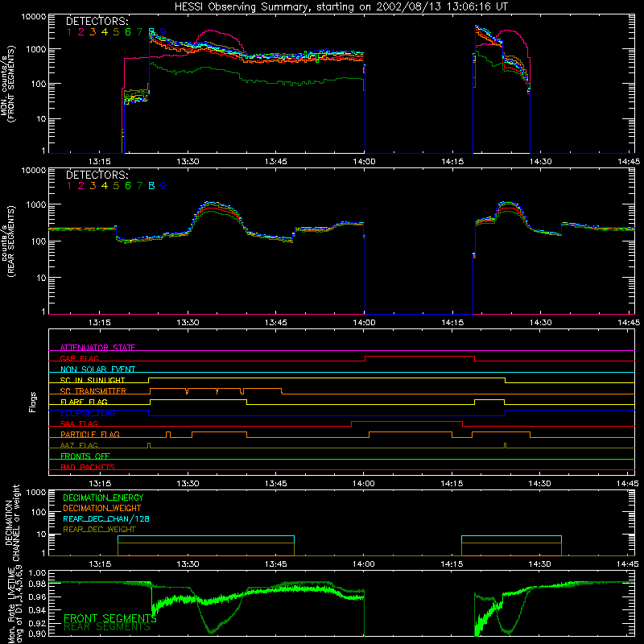The width and height of the screenshot is (644, 644).
Task: Click REAR SEGMENTS legend in livetime plot
Action: (107, 627)
